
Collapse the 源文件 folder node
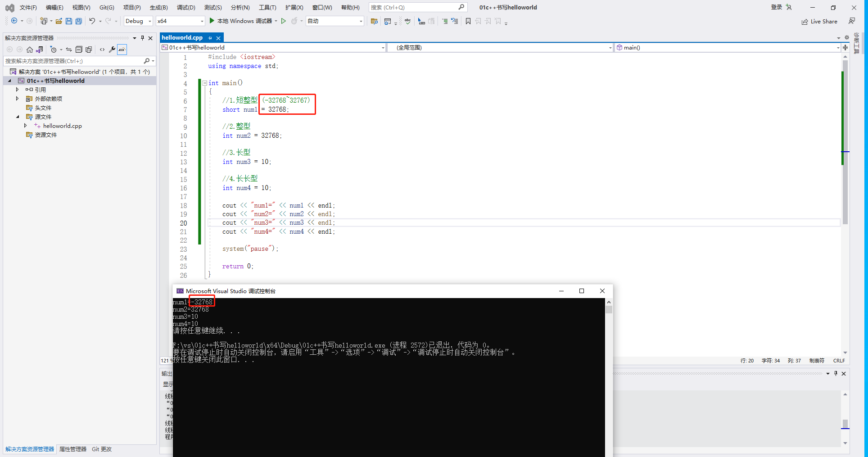tap(18, 117)
